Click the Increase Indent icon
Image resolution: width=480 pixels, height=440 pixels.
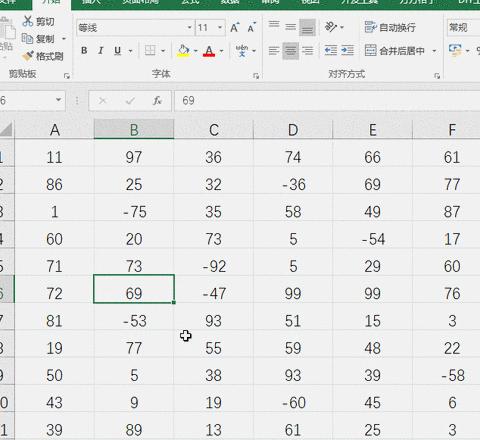[x=347, y=51]
